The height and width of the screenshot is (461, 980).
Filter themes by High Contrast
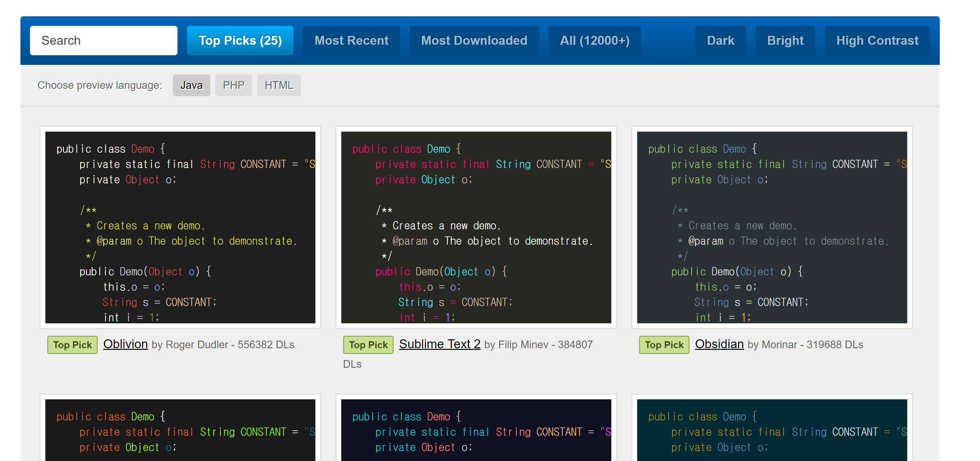pos(877,40)
